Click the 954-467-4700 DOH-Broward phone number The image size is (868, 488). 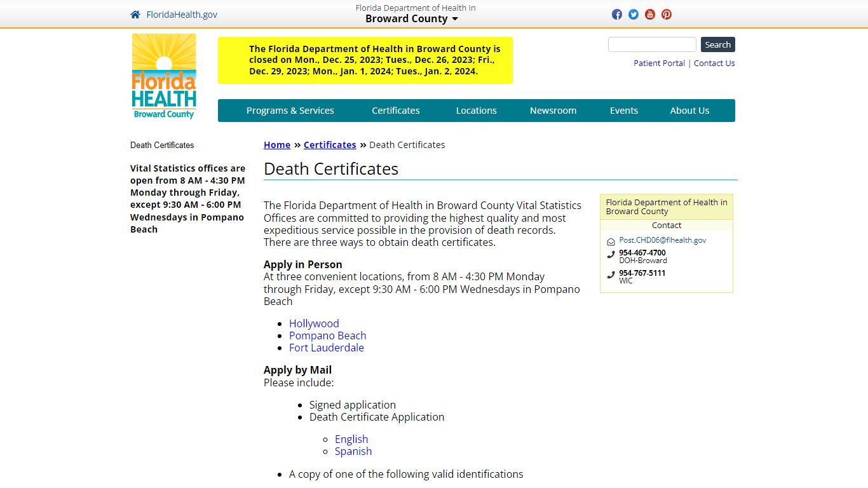(x=642, y=253)
